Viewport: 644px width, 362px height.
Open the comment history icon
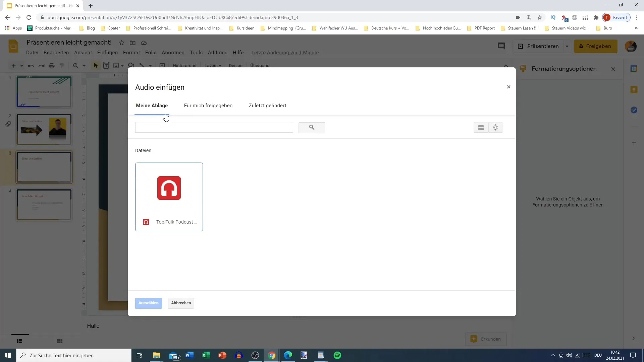pos(501,46)
